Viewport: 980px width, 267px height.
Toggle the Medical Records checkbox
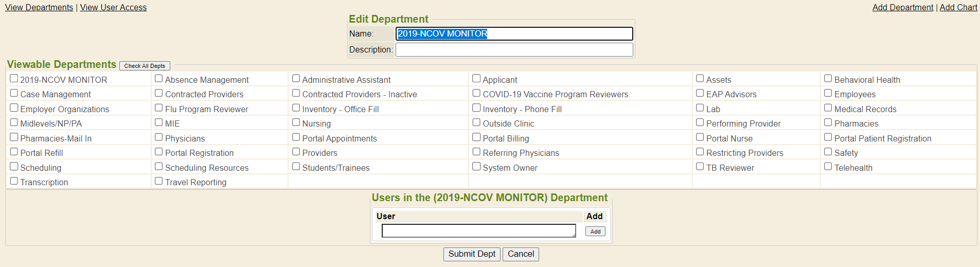pyautogui.click(x=828, y=108)
